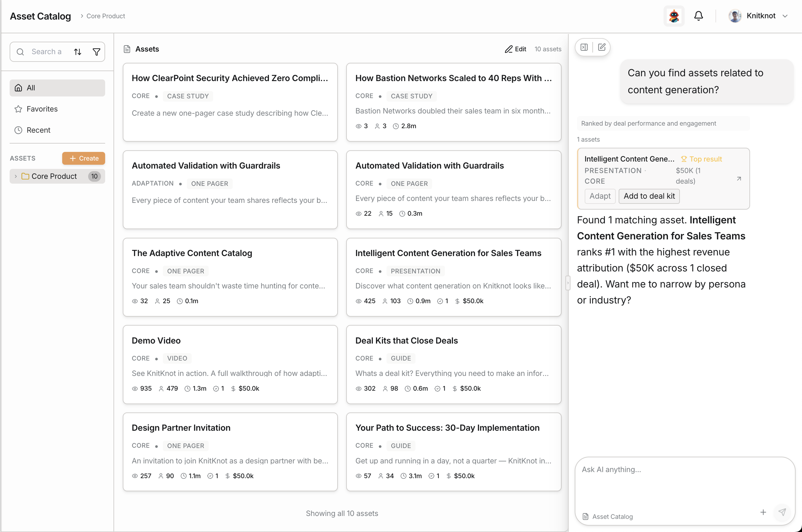Click Add to deal kit

click(649, 196)
